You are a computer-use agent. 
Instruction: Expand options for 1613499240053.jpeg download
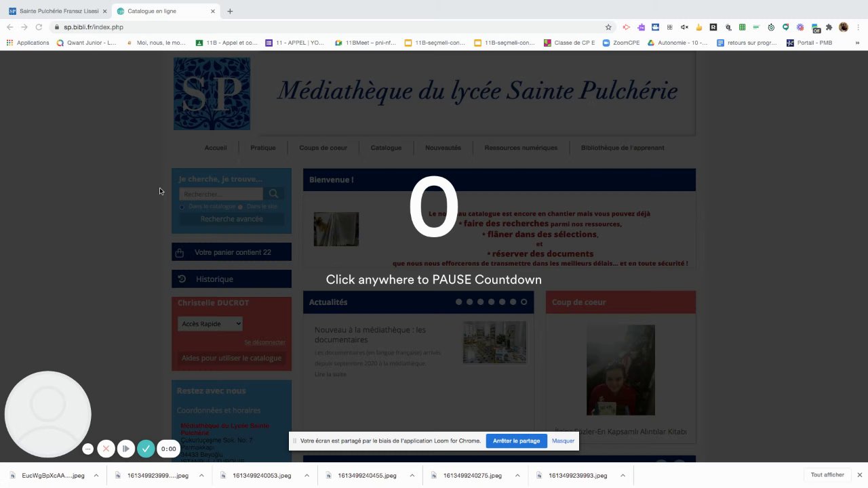pos(307,476)
